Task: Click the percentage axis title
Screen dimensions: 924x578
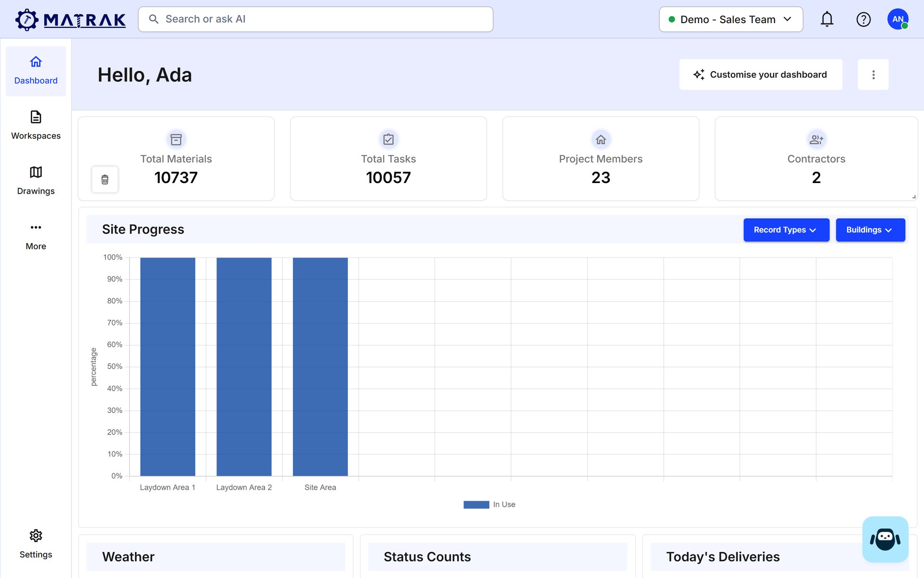Action: (x=94, y=367)
